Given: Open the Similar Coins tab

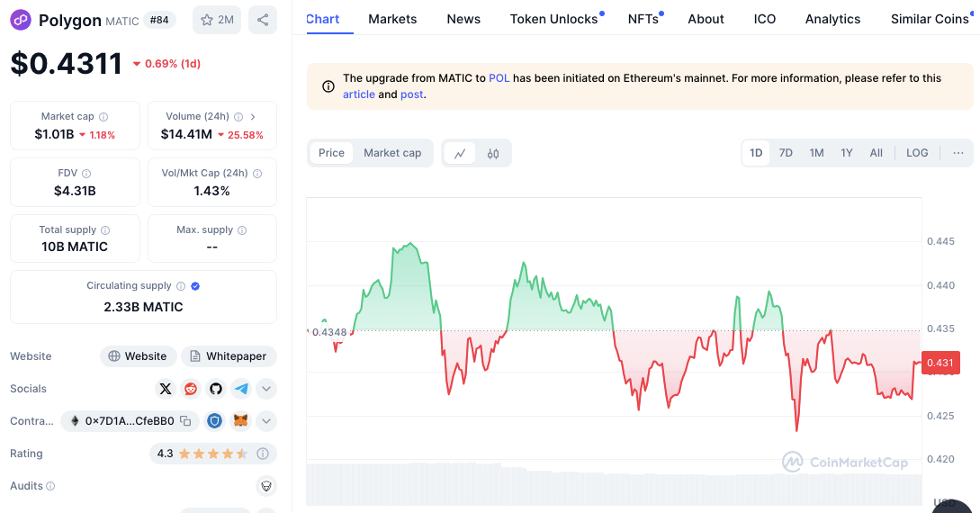Looking at the screenshot, I should (x=930, y=20).
